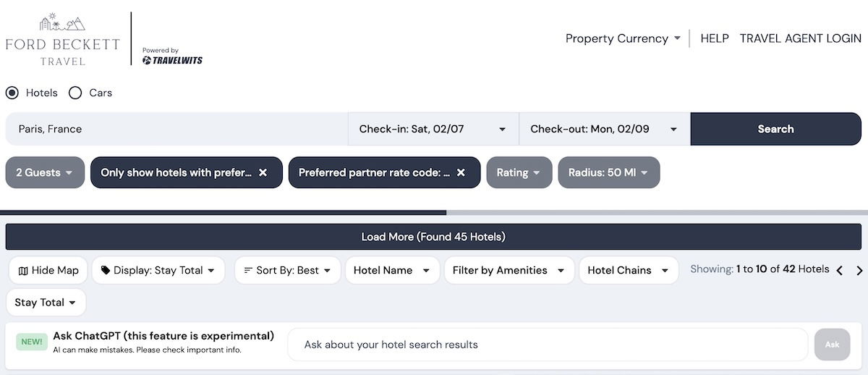Open Travel Agent Login
This screenshot has height=375, width=868.
coord(800,38)
